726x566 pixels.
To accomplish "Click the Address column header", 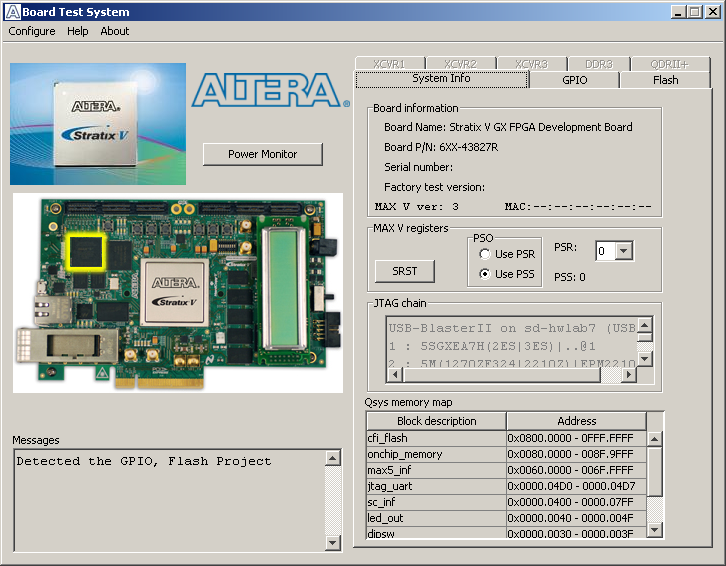I will (x=576, y=421).
